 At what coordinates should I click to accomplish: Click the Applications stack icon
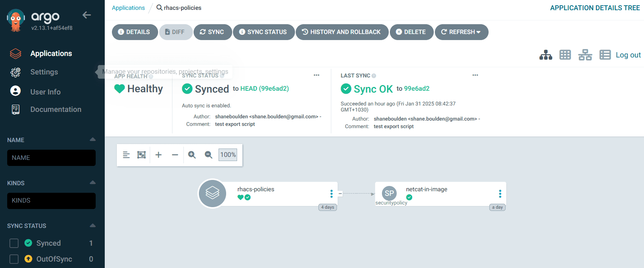click(x=16, y=54)
